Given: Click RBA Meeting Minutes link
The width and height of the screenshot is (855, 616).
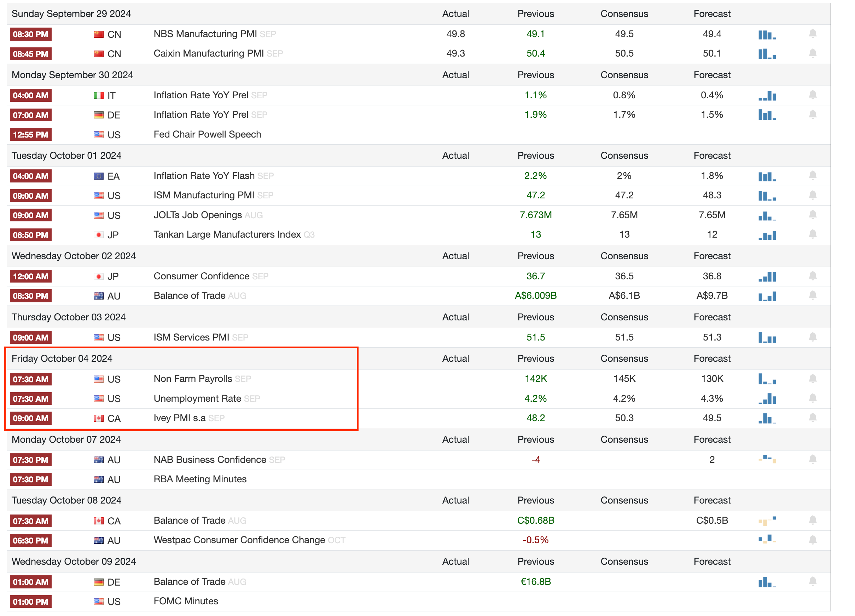Looking at the screenshot, I should [200, 479].
